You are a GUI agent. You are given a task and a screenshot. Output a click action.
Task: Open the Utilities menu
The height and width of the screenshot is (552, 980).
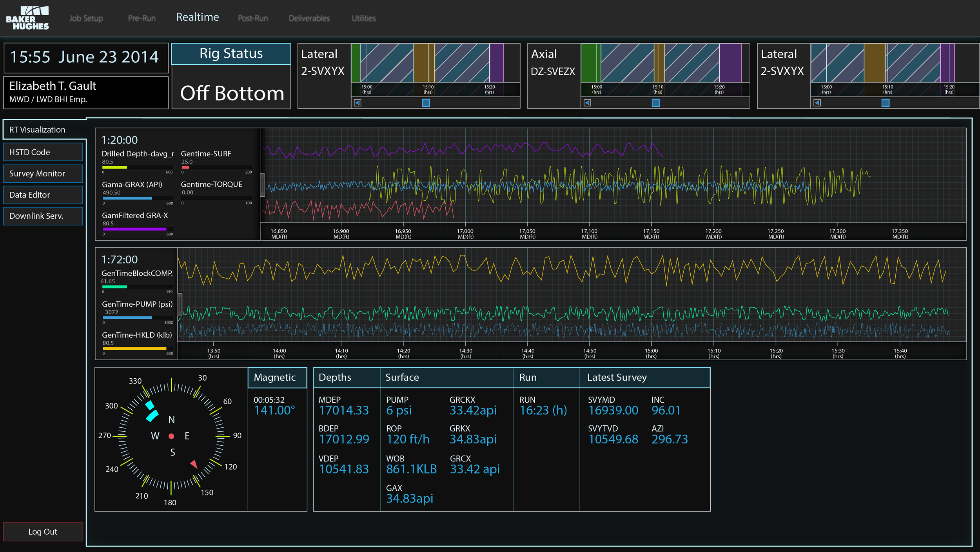pyautogui.click(x=364, y=18)
